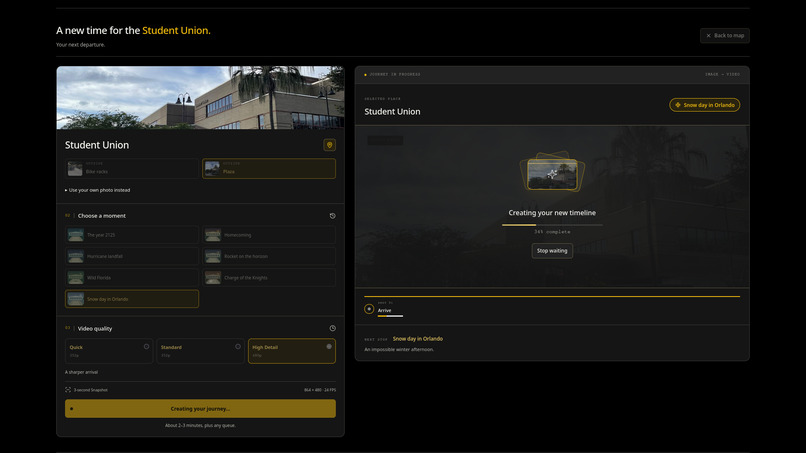Viewport: 806px width, 453px height.
Task: Click the gold journey timeline bar
Action: coord(552,296)
